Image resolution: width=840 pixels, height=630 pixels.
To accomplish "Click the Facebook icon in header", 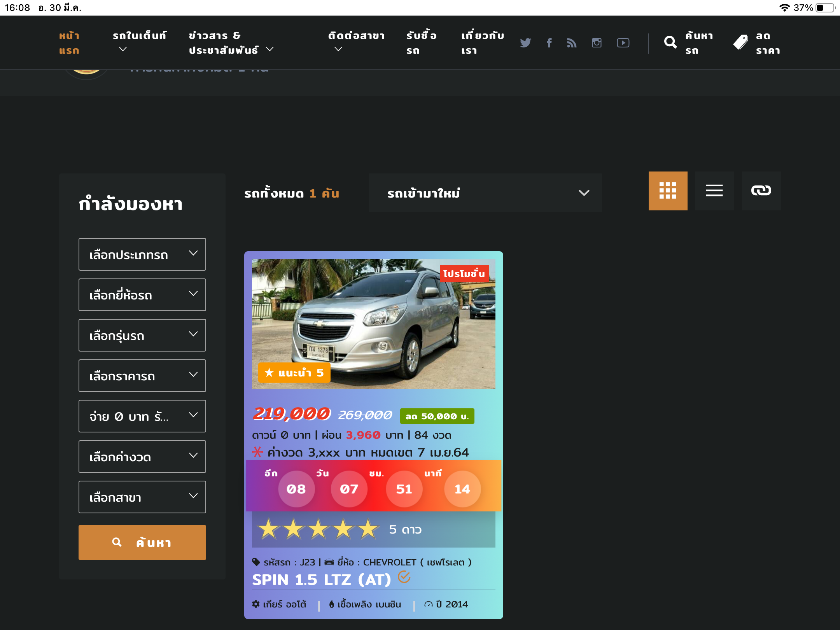I will 549,43.
